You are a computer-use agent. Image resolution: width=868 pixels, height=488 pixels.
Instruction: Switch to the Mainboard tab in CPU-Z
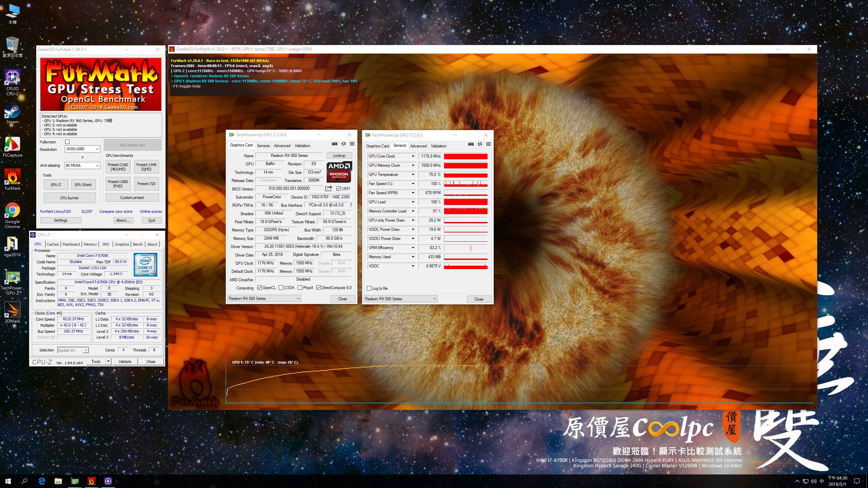tap(71, 244)
